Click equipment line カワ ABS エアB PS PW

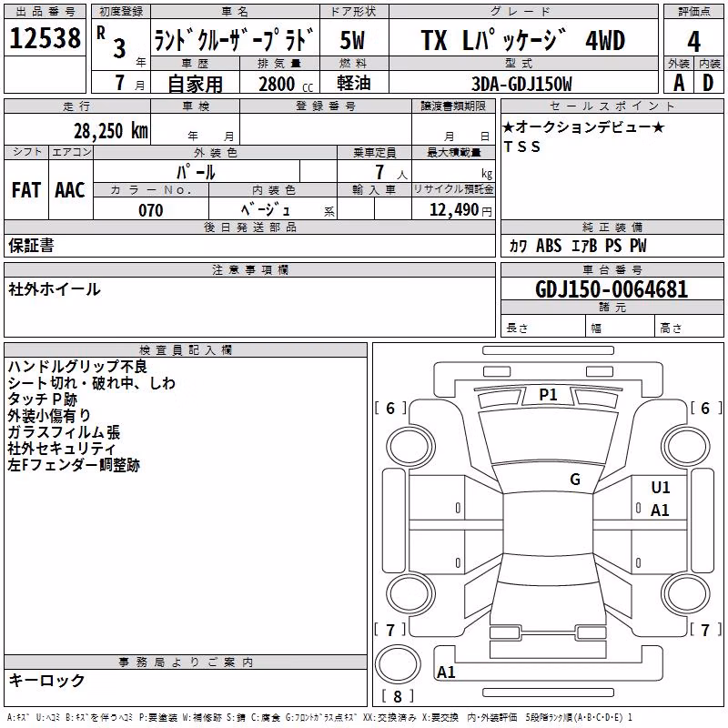[x=577, y=246]
